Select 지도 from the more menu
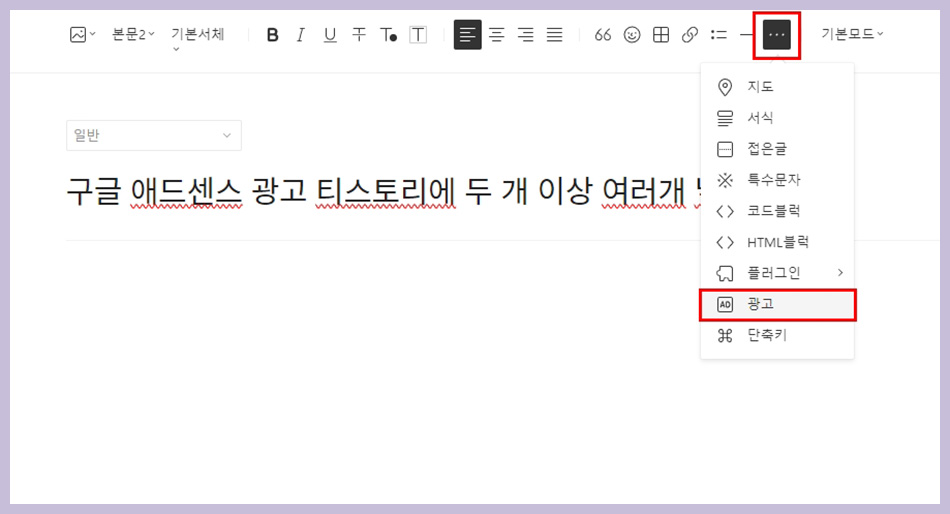Image resolution: width=950 pixels, height=514 pixels. (777, 87)
